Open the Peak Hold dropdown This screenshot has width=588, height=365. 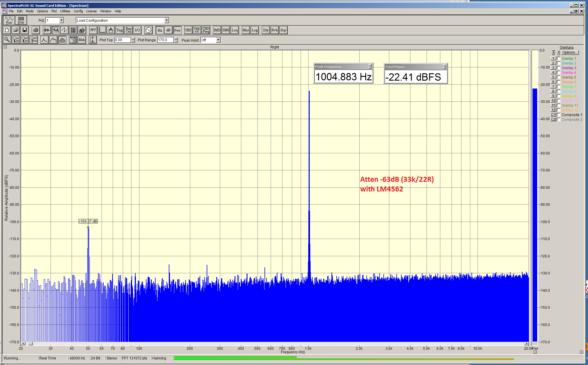pyautogui.click(x=218, y=40)
